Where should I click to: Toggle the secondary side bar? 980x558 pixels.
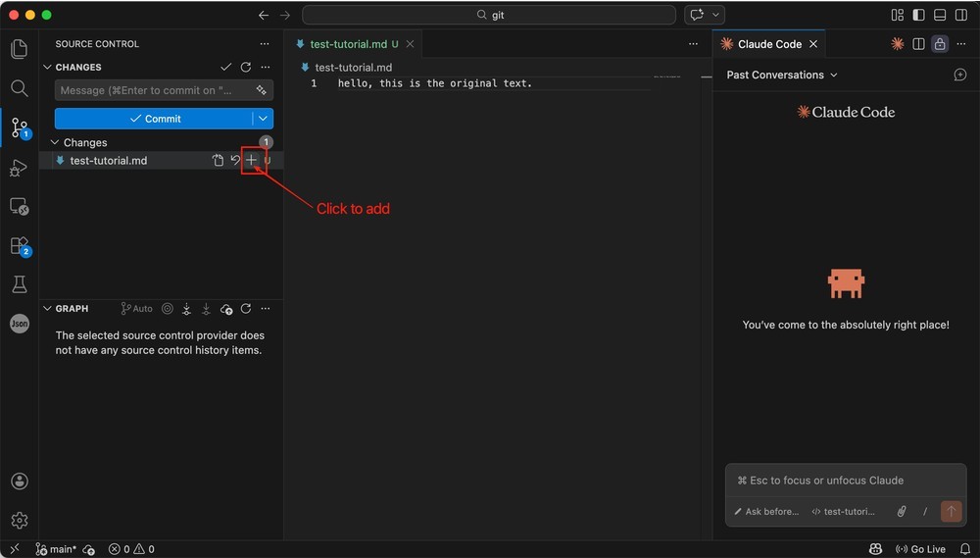tap(961, 15)
